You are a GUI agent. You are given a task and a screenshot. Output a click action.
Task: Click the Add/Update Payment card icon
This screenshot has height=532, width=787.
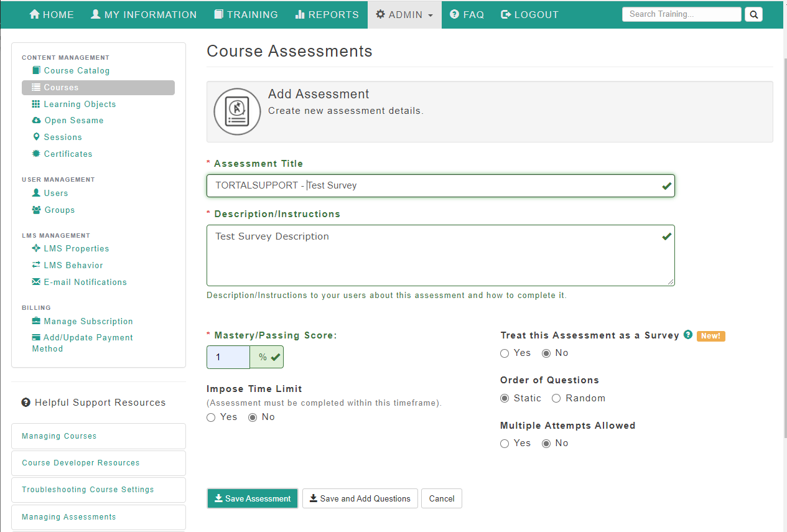36,337
